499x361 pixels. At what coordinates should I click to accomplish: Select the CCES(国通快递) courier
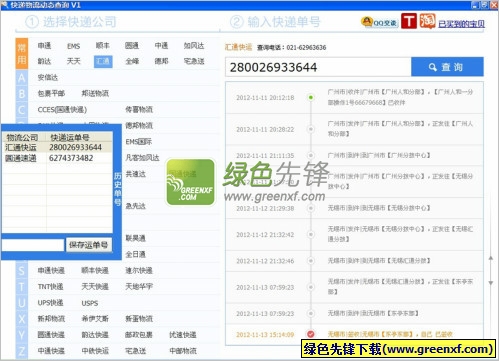(62, 110)
